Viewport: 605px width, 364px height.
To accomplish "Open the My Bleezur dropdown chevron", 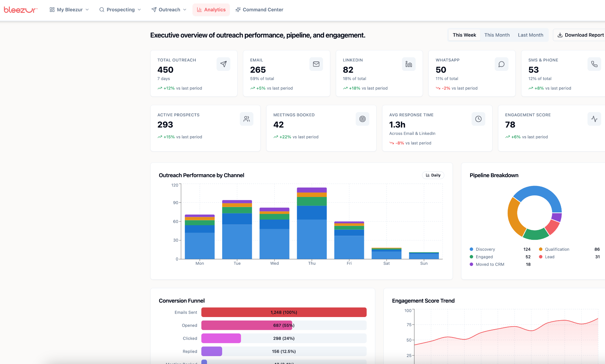I will click(x=87, y=10).
